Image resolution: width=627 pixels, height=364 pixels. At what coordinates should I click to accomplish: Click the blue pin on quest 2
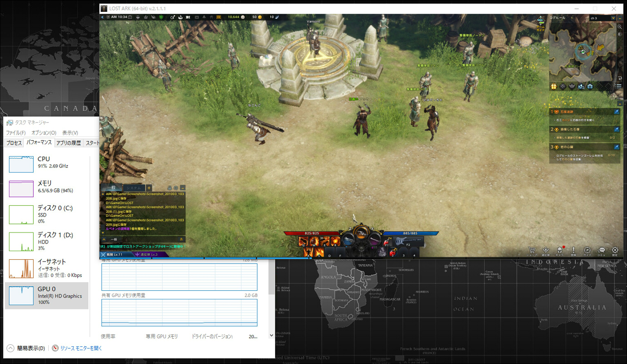[617, 129]
